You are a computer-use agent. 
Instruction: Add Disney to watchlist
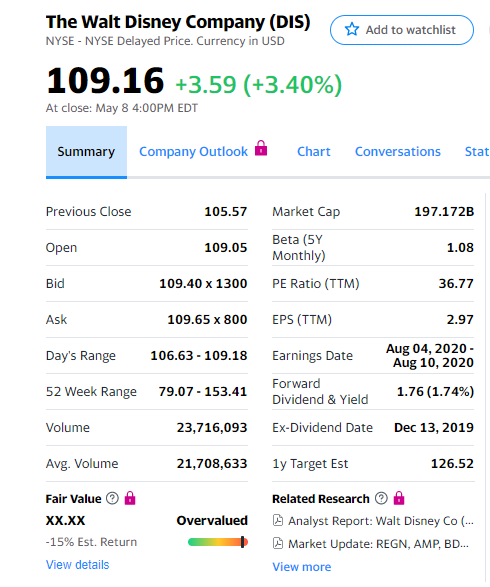click(x=402, y=30)
